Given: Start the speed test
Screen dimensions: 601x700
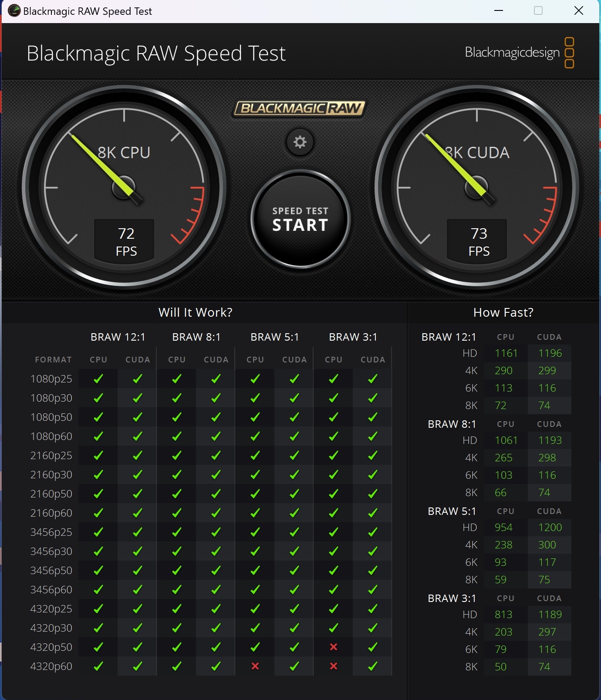Looking at the screenshot, I should point(300,219).
